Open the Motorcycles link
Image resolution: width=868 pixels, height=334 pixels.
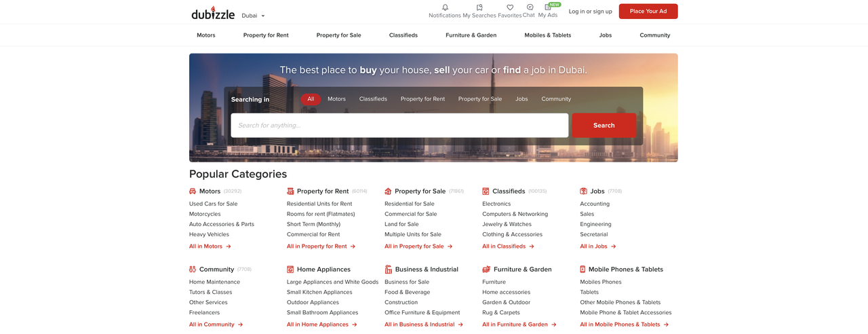tap(205, 214)
